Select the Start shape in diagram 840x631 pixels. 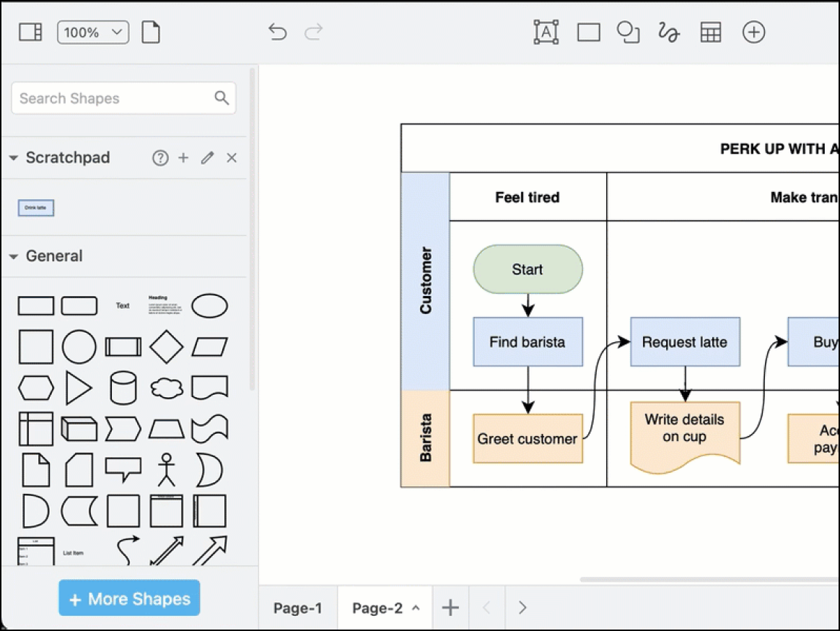528,269
